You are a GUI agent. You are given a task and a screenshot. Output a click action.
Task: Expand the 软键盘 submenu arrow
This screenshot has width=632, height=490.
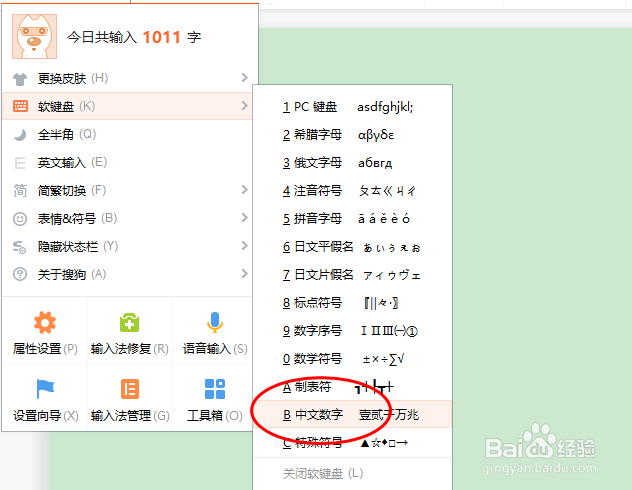pyautogui.click(x=244, y=106)
